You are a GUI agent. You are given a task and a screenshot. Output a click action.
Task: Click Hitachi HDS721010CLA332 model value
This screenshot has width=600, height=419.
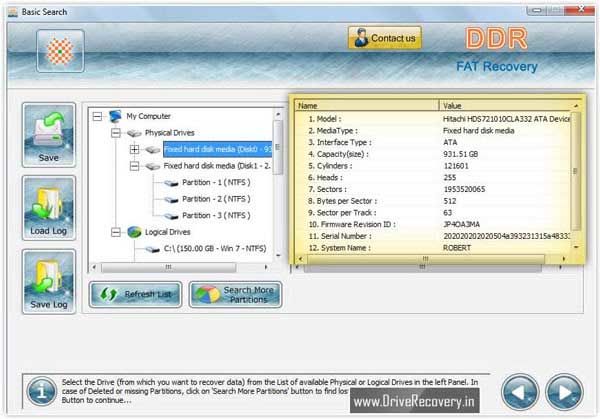click(506, 119)
